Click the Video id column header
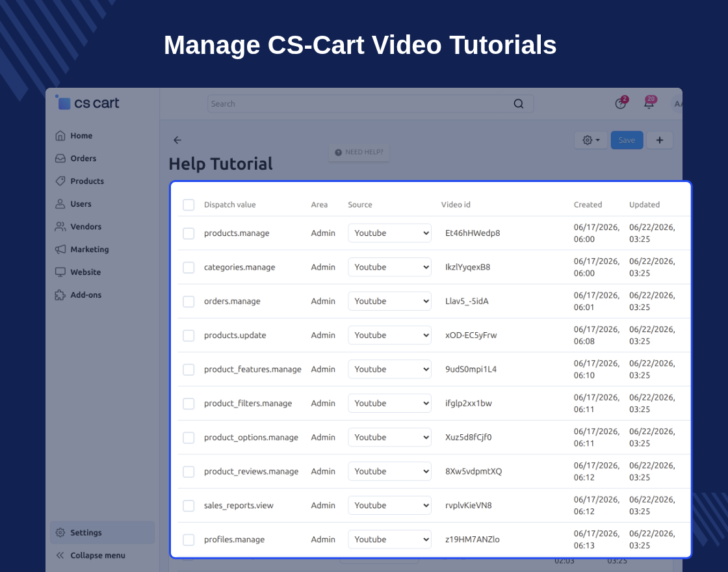 (456, 205)
